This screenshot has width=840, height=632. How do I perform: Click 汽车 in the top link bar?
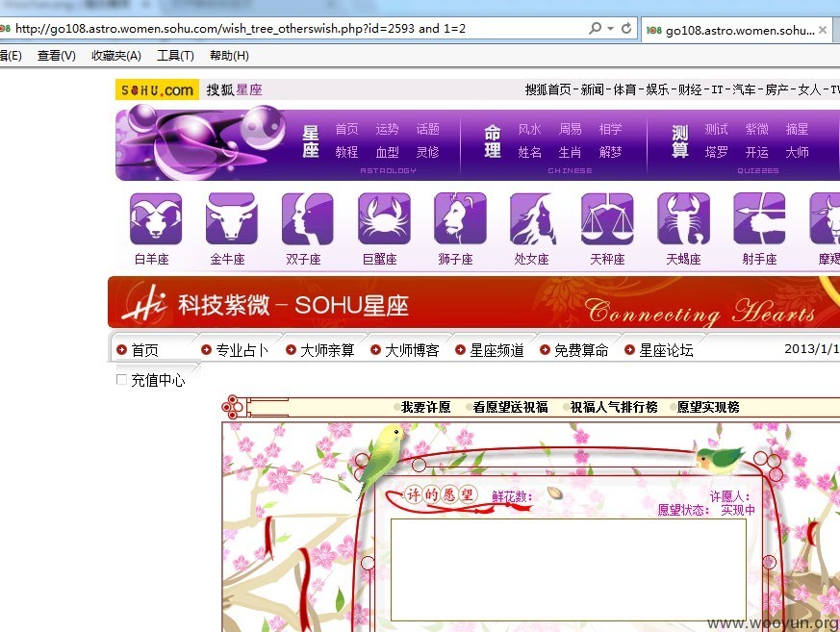point(744,89)
